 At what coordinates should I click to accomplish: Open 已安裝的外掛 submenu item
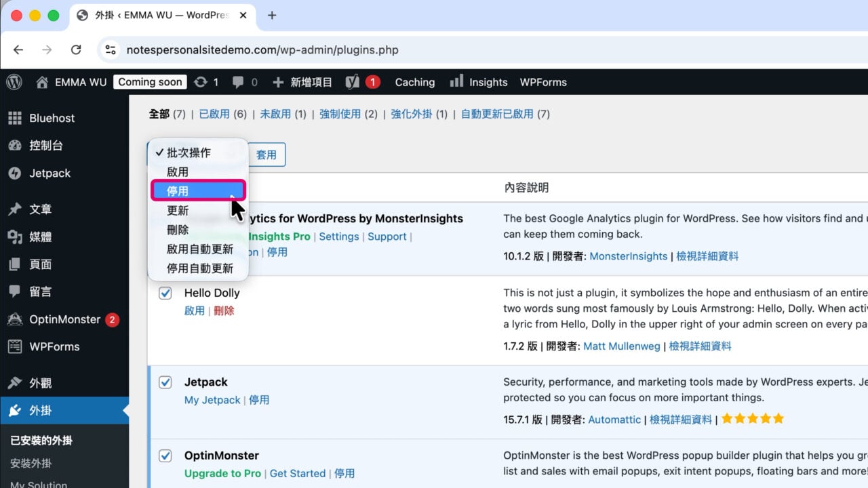click(x=41, y=441)
